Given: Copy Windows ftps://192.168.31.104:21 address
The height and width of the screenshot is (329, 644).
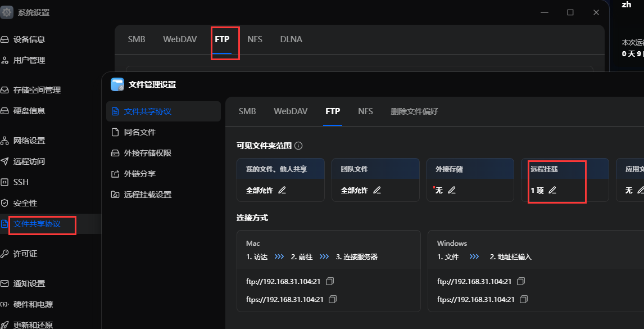Looking at the screenshot, I should [524, 299].
